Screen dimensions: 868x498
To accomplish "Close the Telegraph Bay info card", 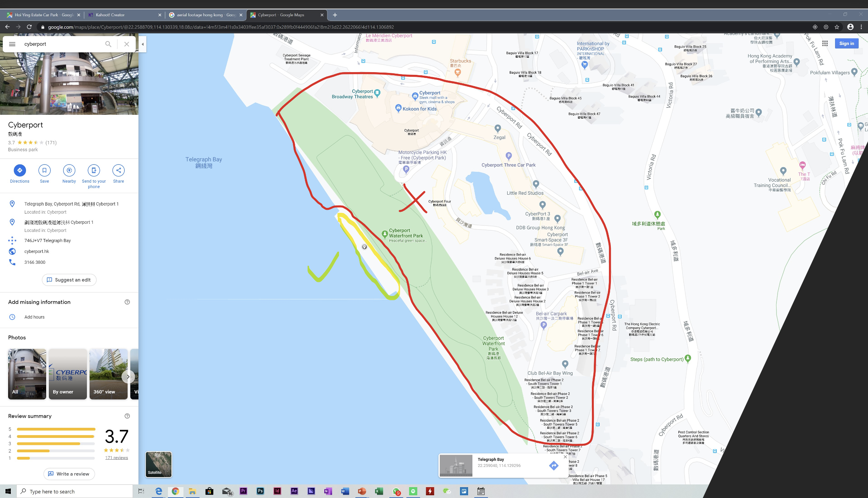I will 565,456.
